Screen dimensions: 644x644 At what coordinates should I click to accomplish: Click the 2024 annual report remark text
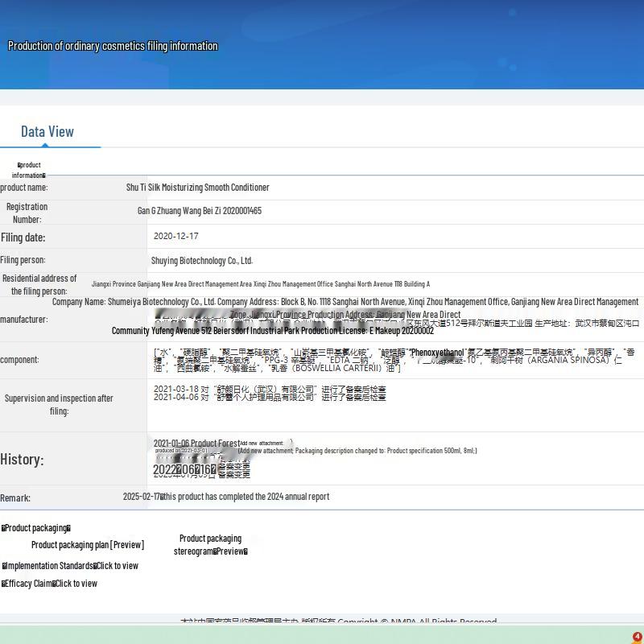tap(226, 497)
